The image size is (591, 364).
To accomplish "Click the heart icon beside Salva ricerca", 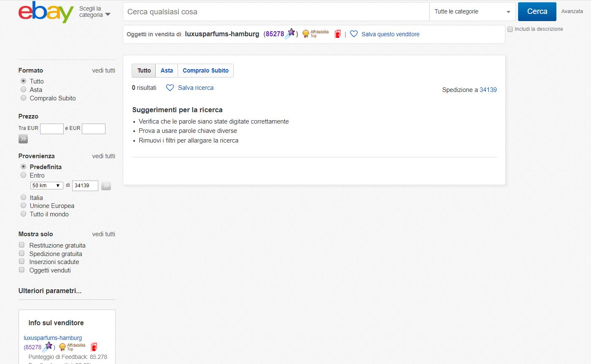I will coord(170,88).
